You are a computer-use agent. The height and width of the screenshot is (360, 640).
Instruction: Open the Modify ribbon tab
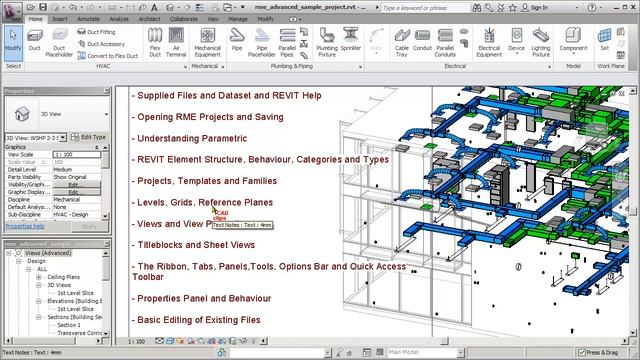[x=265, y=19]
